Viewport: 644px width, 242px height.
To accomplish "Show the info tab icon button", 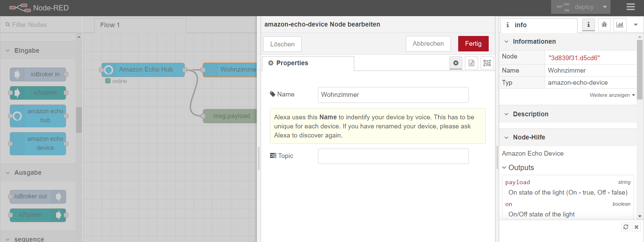I will click(588, 25).
